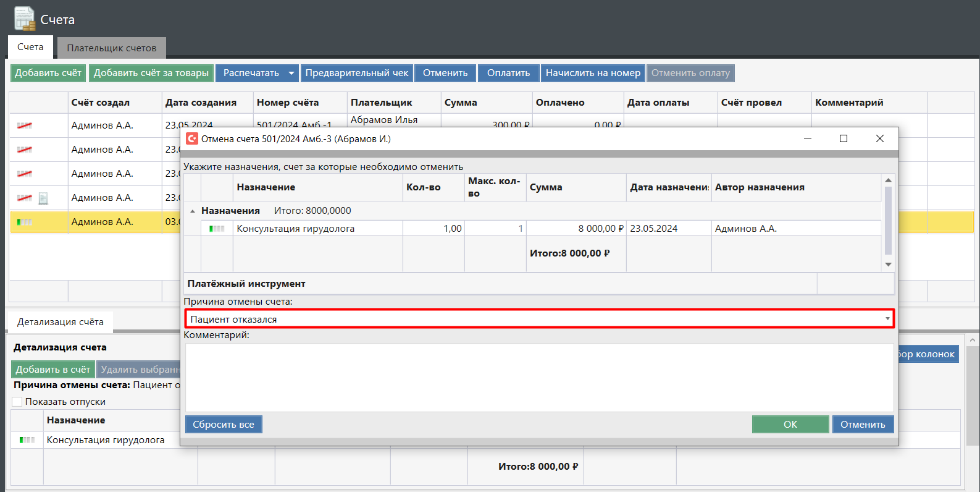Click the cancelled status icon in first invoice row
The width and height of the screenshot is (980, 492).
25,125
